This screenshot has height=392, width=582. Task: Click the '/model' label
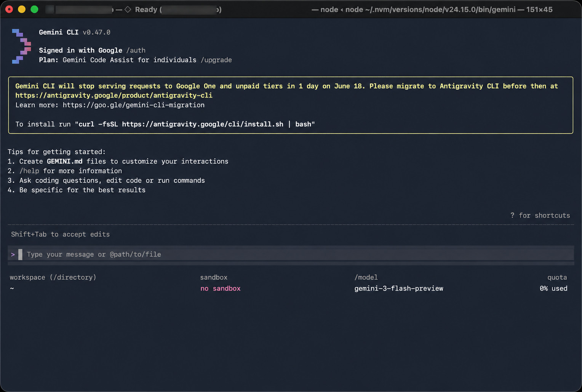(366, 277)
